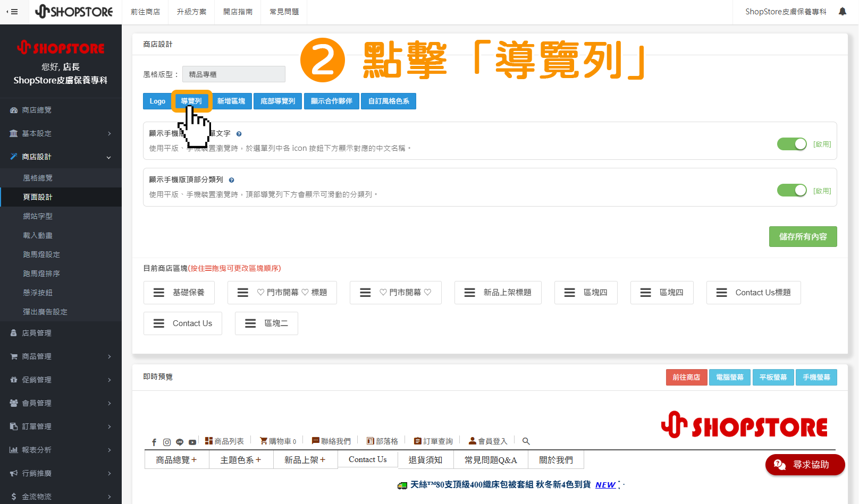859x504 pixels.
Task: Click the YouTube icon in the preview
Action: click(x=192, y=442)
